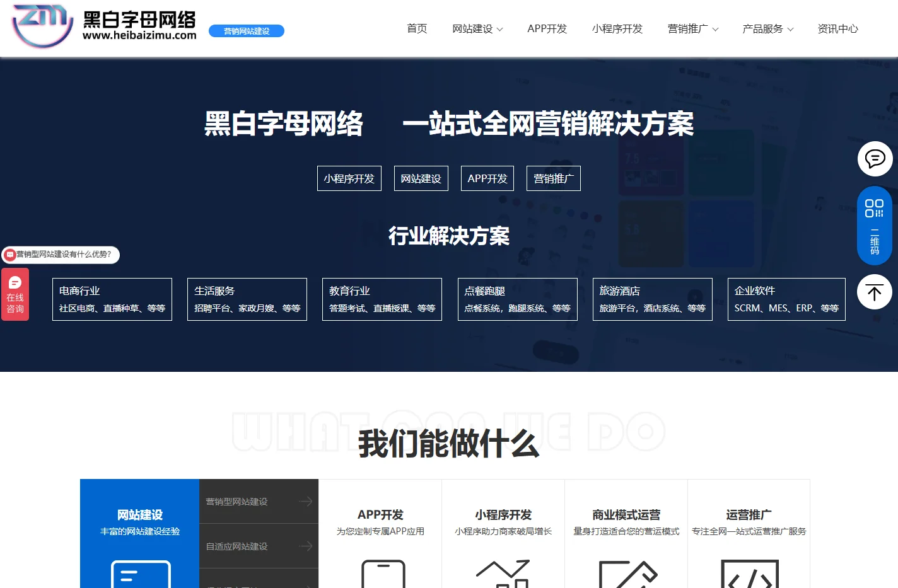Expand the 营销推广 dropdown arrow
This screenshot has width=898, height=588.
pos(715,30)
